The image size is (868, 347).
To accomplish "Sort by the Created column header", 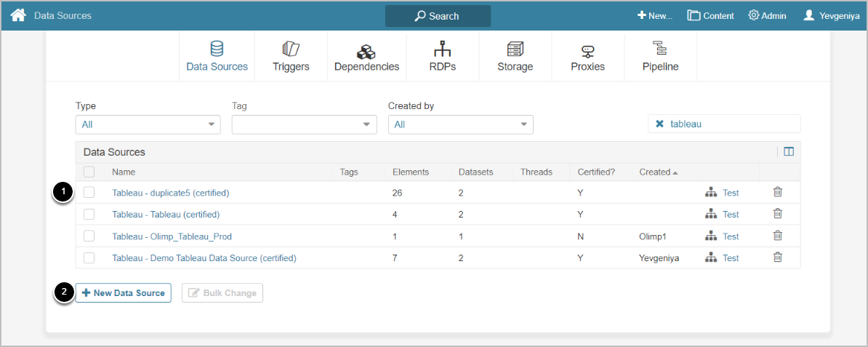I will pyautogui.click(x=654, y=172).
